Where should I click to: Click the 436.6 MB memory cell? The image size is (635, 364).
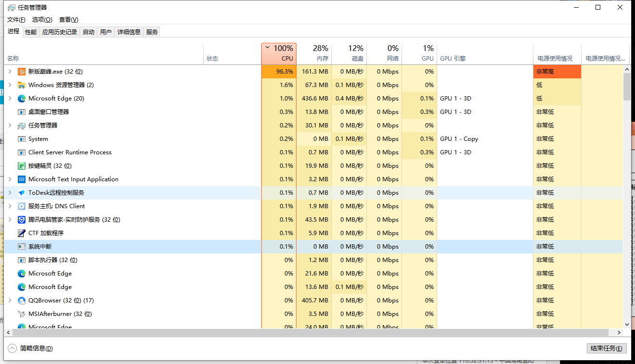pyautogui.click(x=314, y=99)
